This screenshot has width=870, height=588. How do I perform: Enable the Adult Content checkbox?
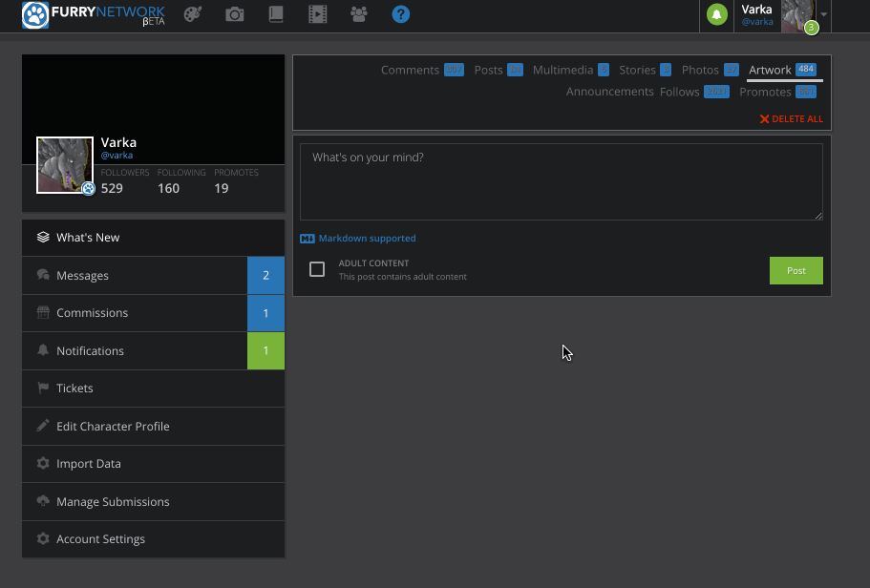317,270
